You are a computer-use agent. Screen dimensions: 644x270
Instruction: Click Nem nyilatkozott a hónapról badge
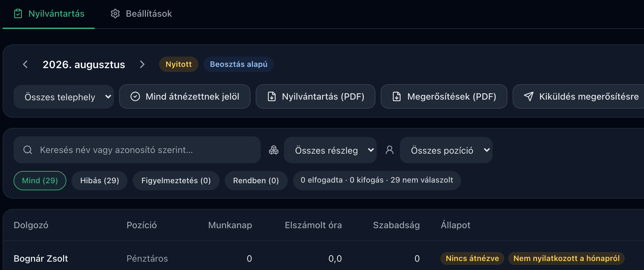point(566,258)
